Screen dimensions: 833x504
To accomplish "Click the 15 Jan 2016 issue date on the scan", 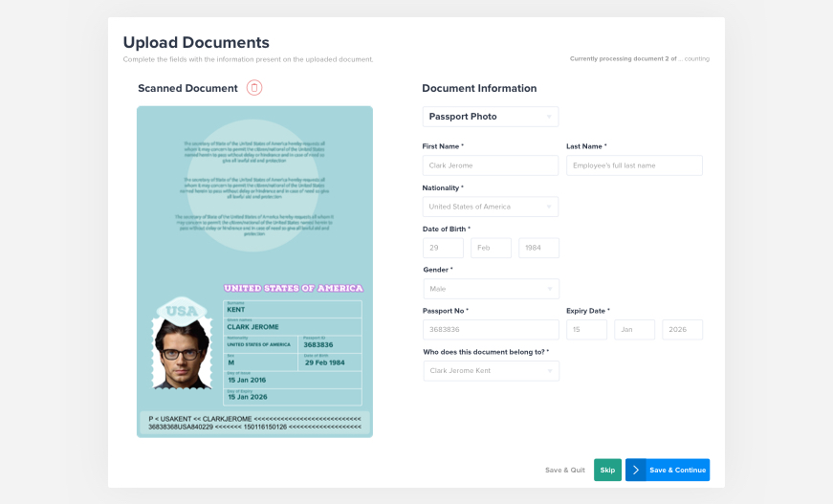I will (x=247, y=381).
